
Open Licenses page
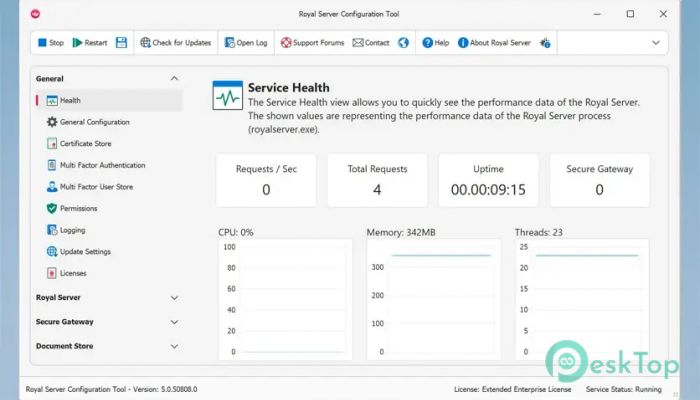[x=73, y=273]
